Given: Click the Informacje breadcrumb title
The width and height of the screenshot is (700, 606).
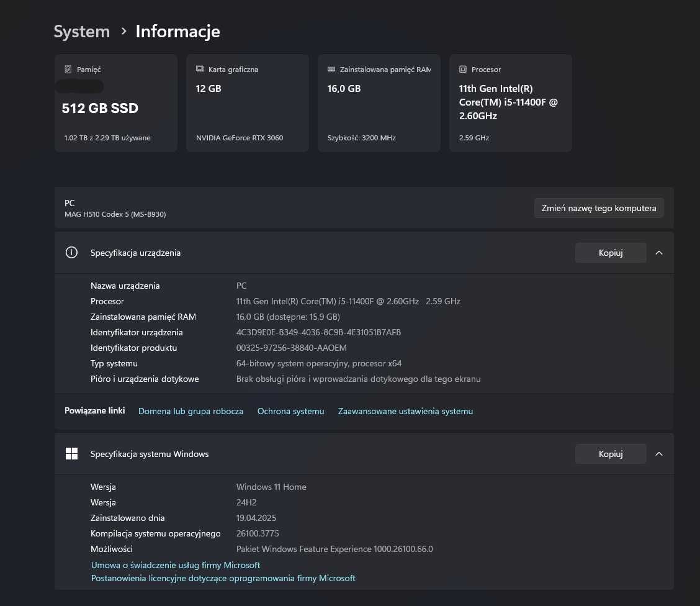Looking at the screenshot, I should click(x=177, y=32).
